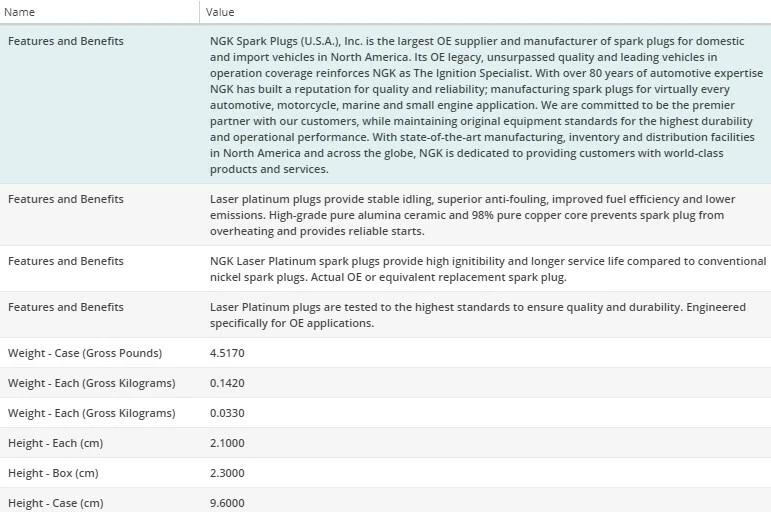Click the 0.0330 weight value
This screenshot has width=771, height=512.
[227, 413]
